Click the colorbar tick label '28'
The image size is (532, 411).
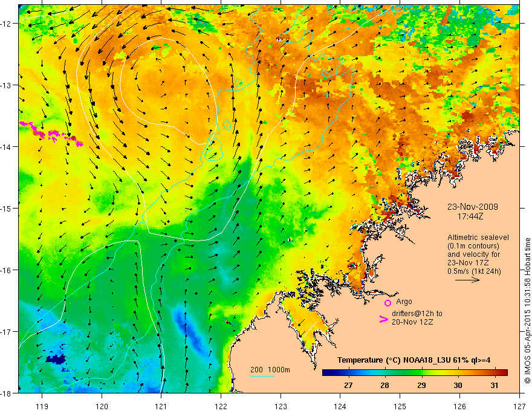coord(384,386)
